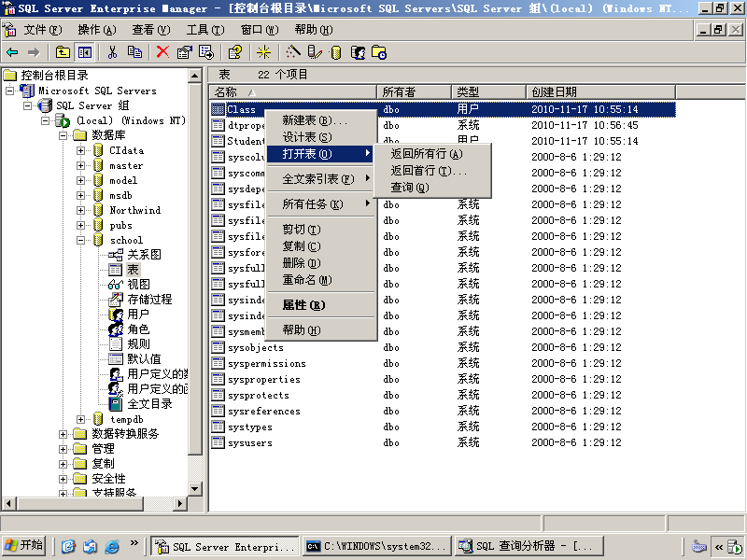Select the 存储过程 icon in tree
Screen dimensions: 747x560
[115, 300]
